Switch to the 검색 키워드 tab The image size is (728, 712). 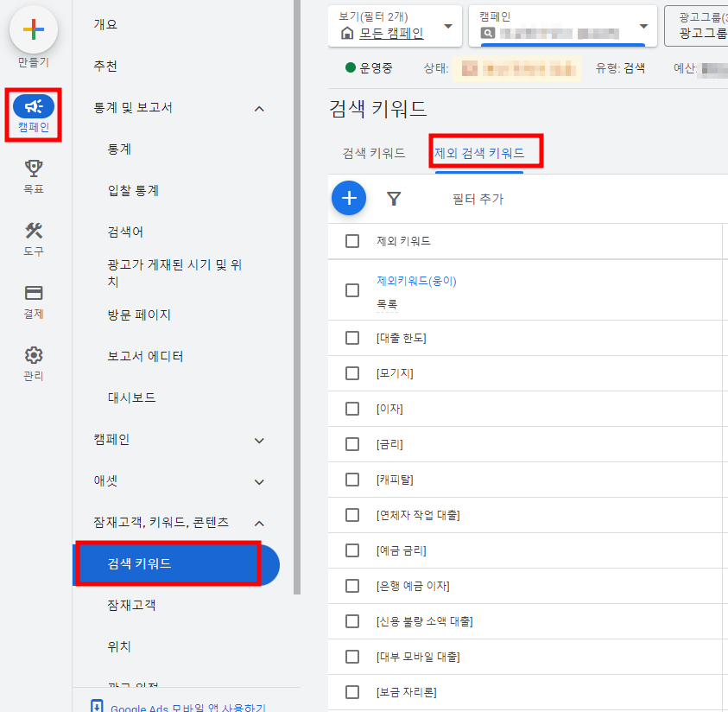[x=374, y=153]
